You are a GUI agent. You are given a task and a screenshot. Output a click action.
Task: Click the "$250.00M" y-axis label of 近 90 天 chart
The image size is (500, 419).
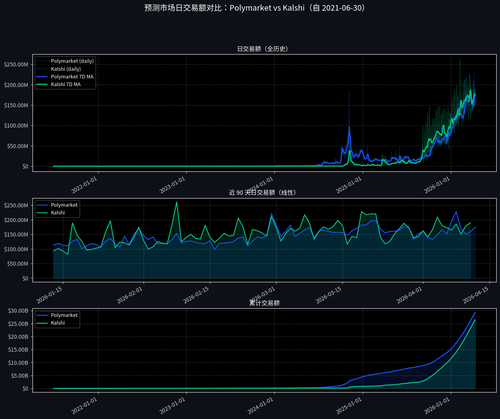pyautogui.click(x=16, y=205)
